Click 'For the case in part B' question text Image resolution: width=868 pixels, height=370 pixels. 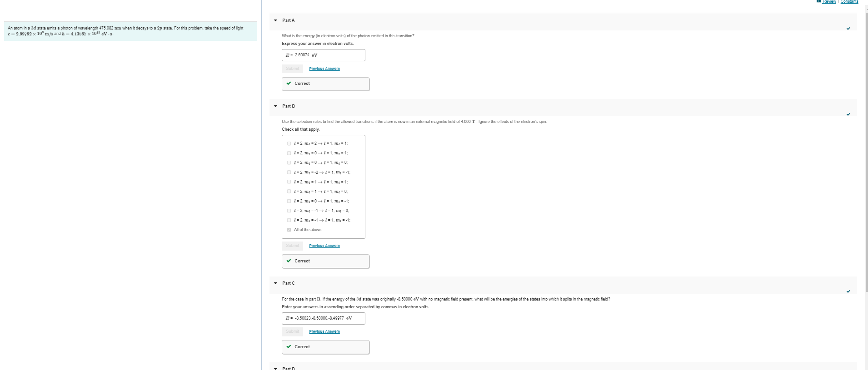tap(446, 299)
